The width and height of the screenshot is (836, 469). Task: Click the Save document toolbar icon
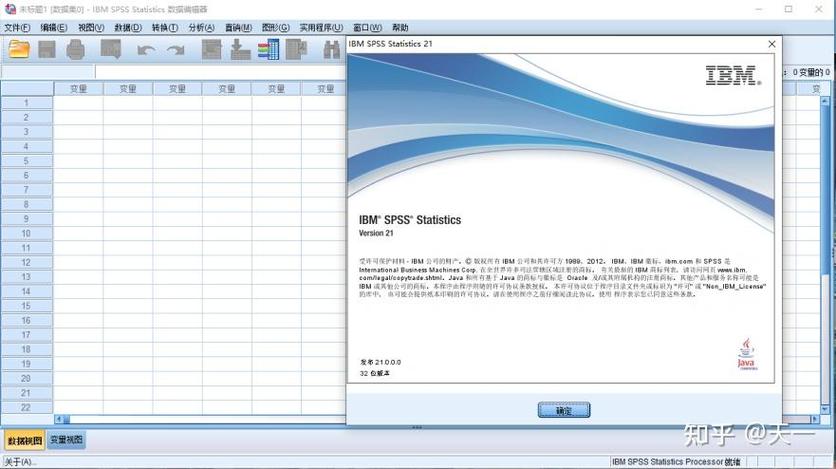pyautogui.click(x=47, y=50)
